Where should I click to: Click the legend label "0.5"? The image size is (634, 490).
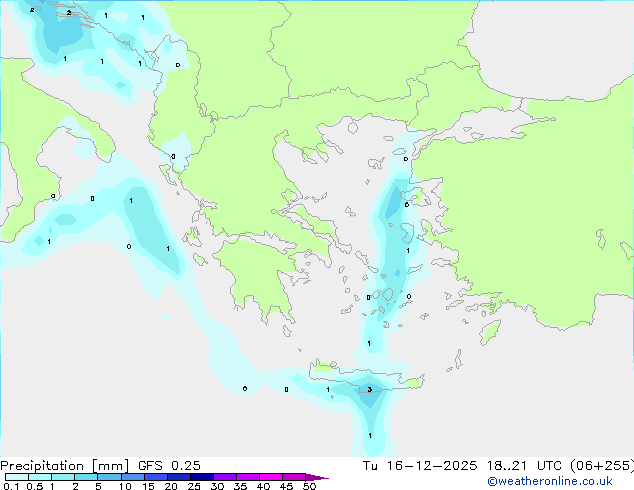pyautogui.click(x=35, y=486)
